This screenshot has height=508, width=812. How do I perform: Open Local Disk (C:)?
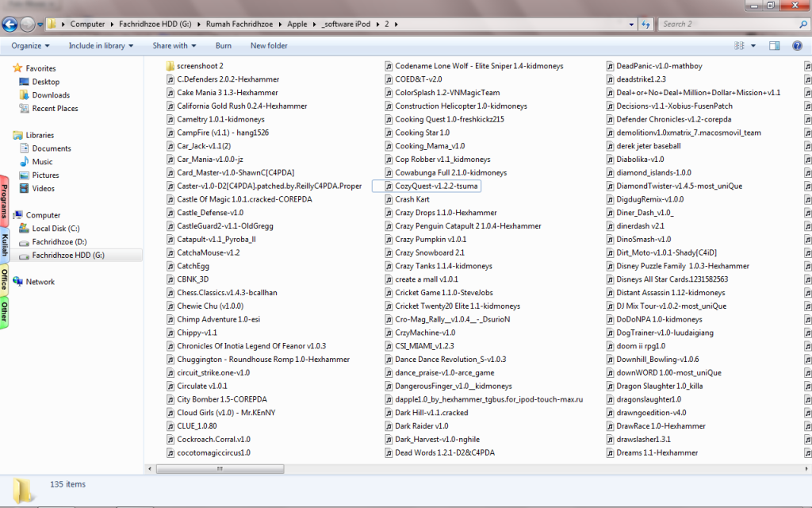point(56,229)
